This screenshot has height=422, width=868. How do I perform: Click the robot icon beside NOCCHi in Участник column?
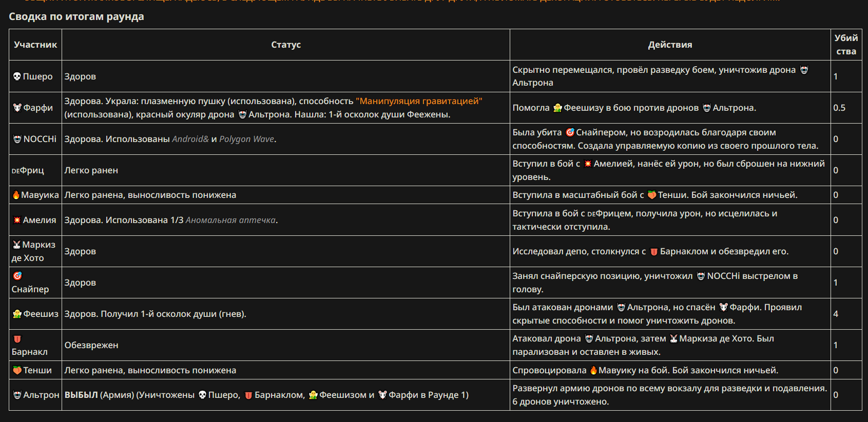tap(17, 139)
